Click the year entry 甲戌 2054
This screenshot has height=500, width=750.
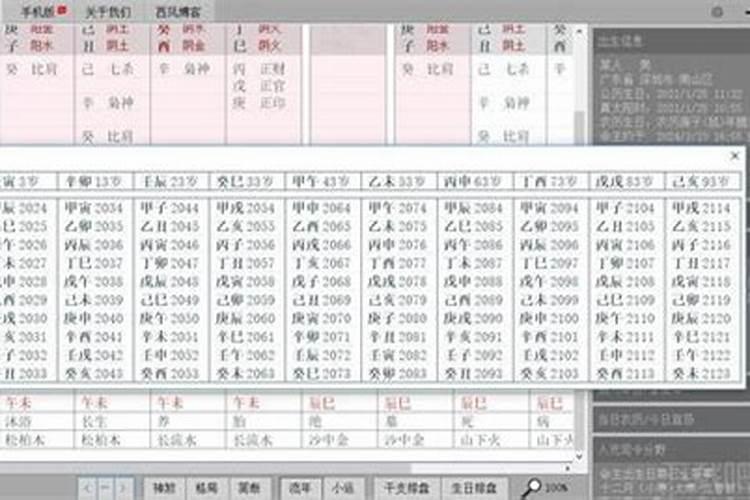point(246,208)
